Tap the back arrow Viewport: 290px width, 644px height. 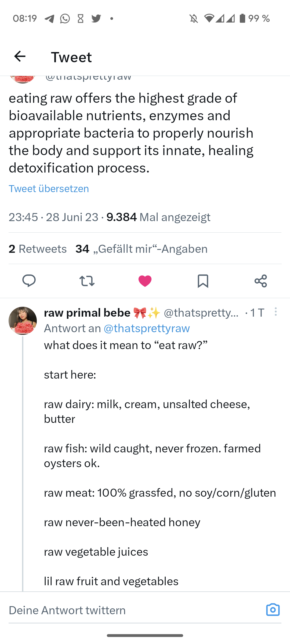coord(20,56)
